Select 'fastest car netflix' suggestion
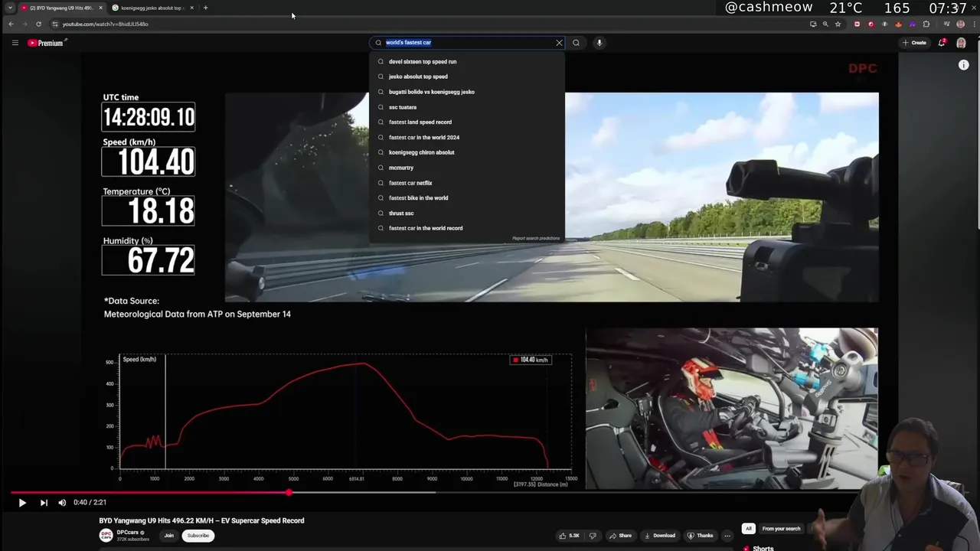 tap(410, 183)
